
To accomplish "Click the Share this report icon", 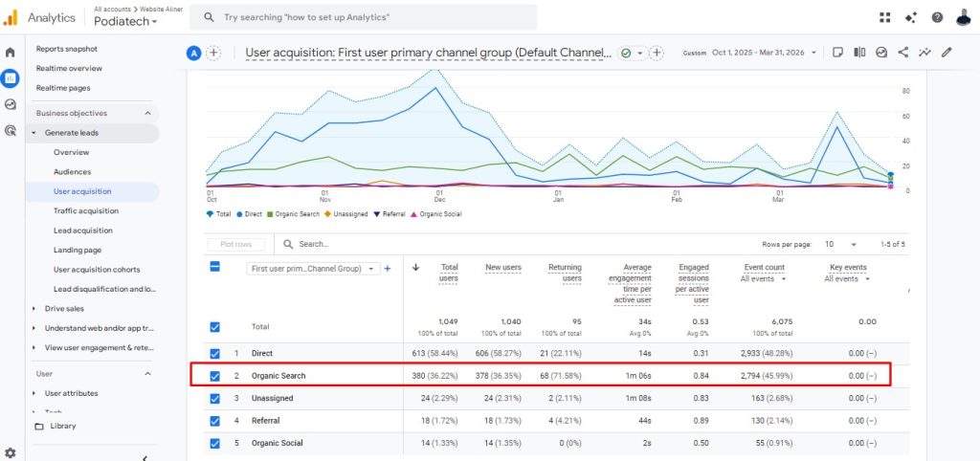I will tap(903, 53).
